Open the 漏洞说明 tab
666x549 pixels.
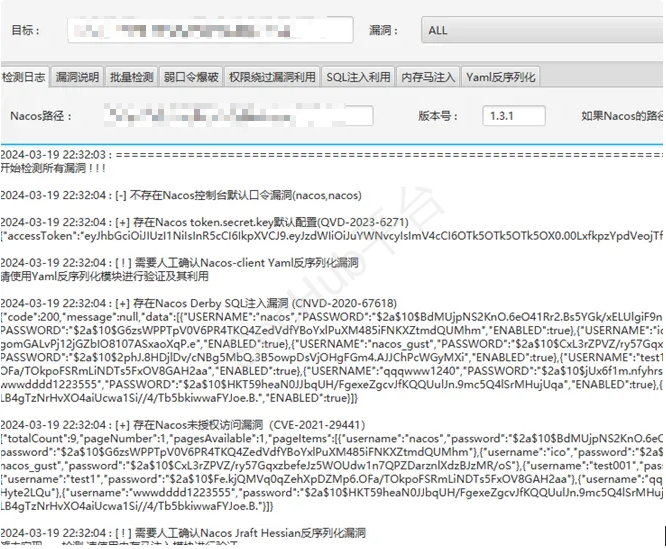[x=77, y=76]
